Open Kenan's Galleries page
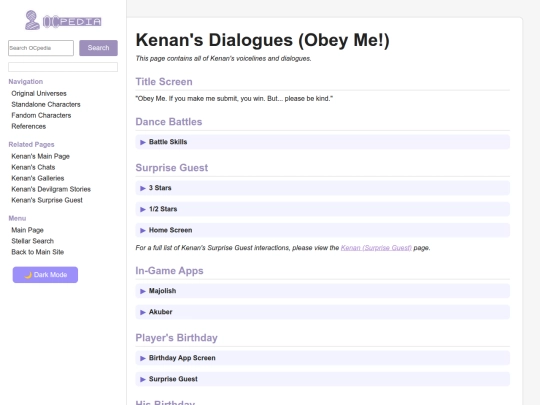Screen dimensions: 540x405 [x=38, y=178]
